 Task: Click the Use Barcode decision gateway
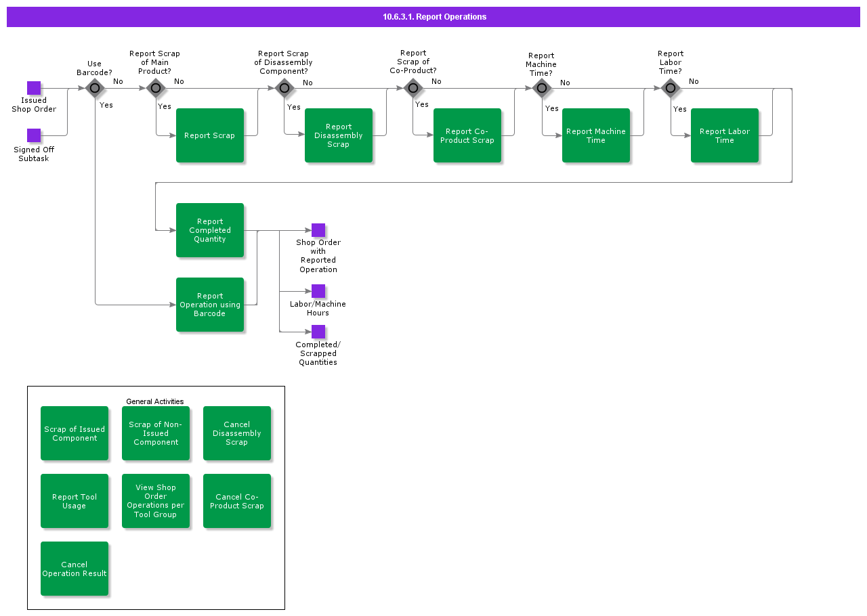(x=95, y=88)
